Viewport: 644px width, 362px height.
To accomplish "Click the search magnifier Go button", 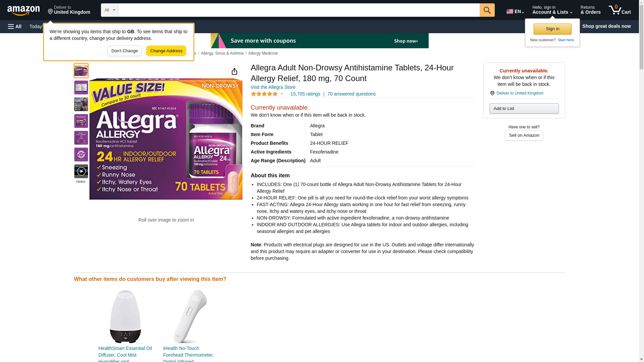I will 487,10.
